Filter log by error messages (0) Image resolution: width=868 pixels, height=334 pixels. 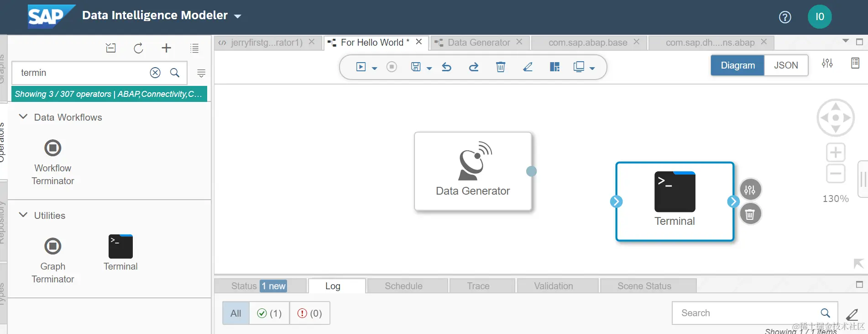pos(309,313)
